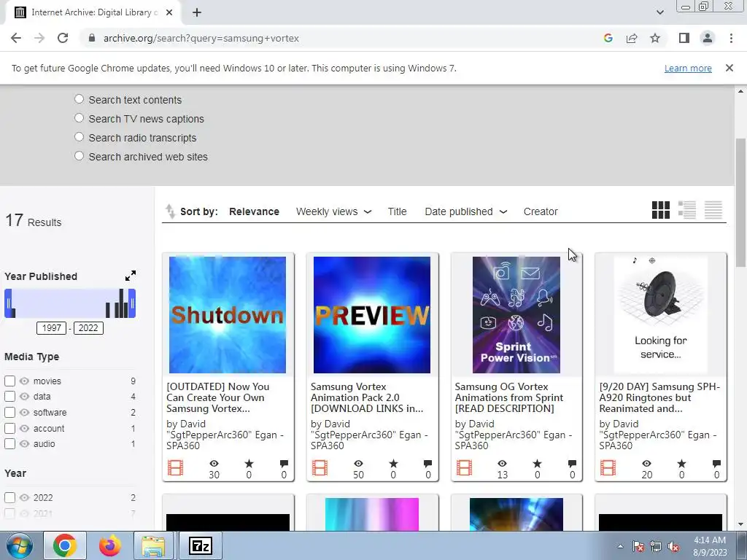Viewport: 747px width, 560px height.
Task: Open the Sprint Power Vision thumbnail
Action: pyautogui.click(x=516, y=315)
